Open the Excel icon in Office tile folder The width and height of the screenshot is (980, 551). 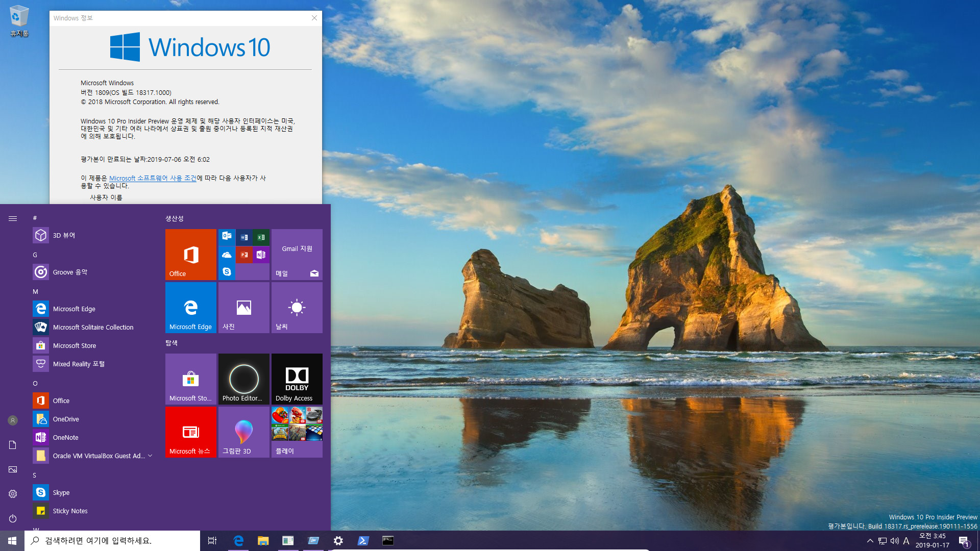(261, 237)
